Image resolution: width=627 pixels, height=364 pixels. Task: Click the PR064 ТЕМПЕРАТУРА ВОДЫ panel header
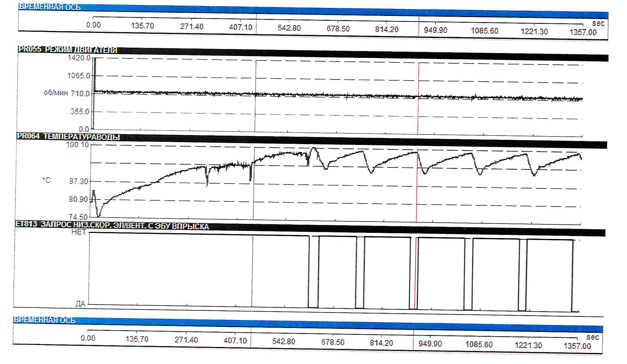pyautogui.click(x=68, y=137)
